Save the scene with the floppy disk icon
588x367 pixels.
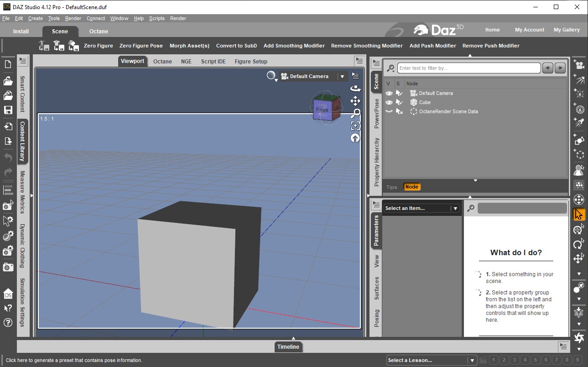click(8, 110)
